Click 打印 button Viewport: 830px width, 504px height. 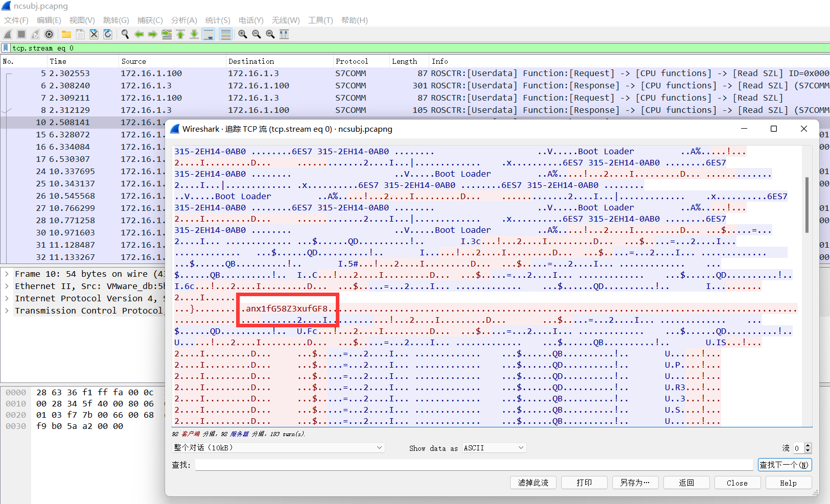point(584,483)
